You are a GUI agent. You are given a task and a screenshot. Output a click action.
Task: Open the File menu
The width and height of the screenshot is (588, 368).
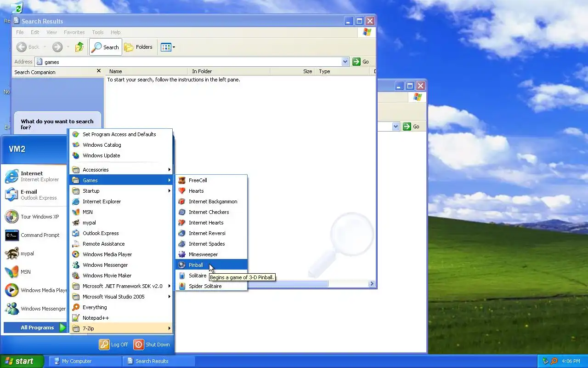pos(20,32)
